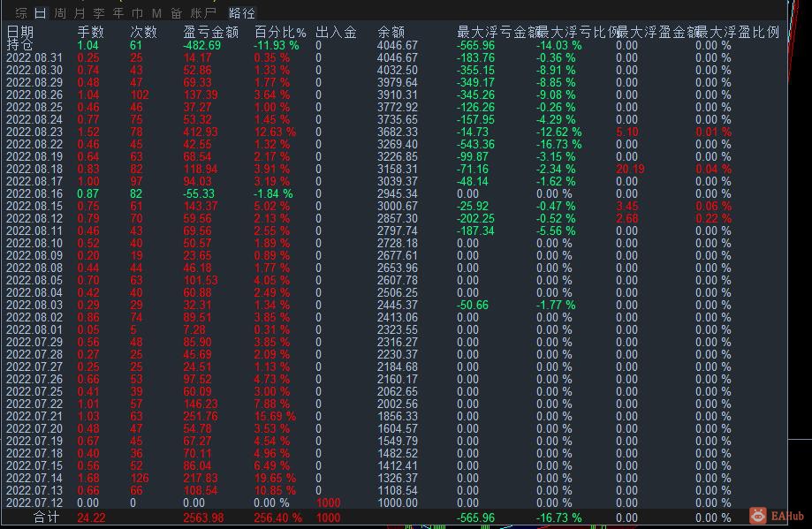
Task: Open the 备 notes tab
Action: point(177,13)
